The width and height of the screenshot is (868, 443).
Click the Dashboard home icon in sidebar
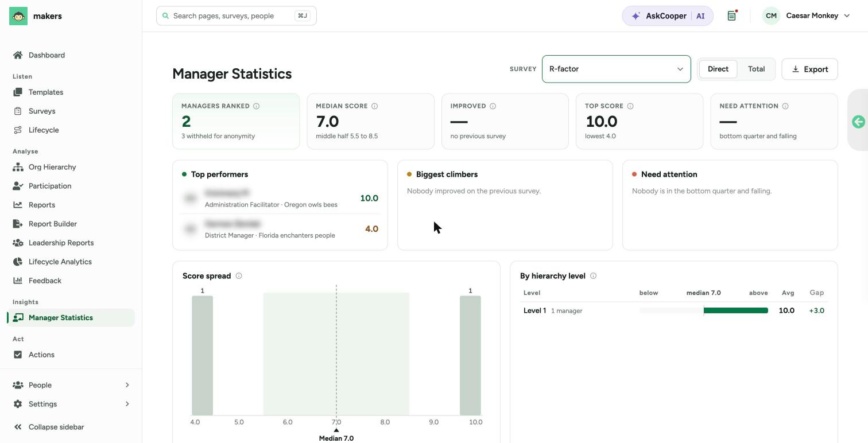pos(18,55)
